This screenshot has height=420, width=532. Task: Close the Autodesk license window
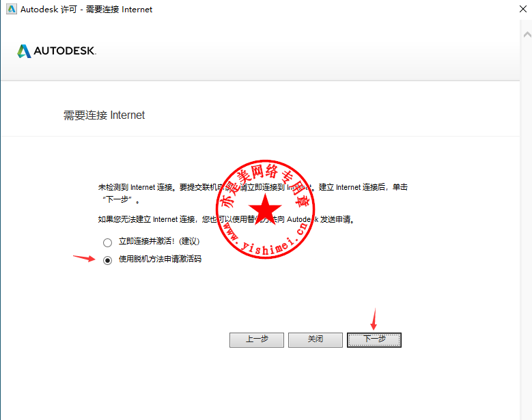tap(523, 9)
